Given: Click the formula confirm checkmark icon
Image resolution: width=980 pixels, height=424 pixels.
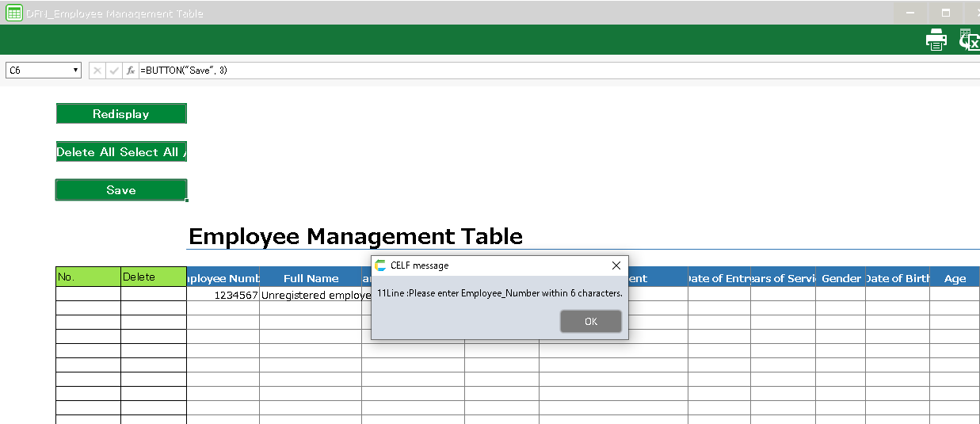Looking at the screenshot, I should point(114,71).
